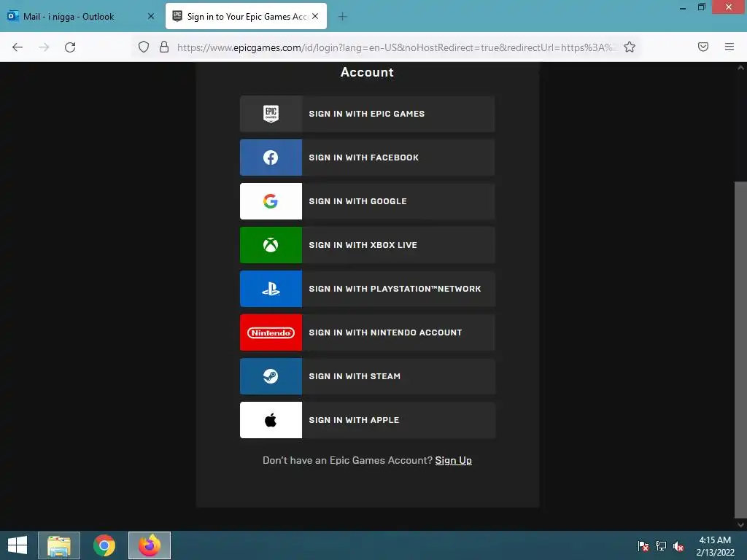Click the Epic Games shield logo icon

pyautogui.click(x=271, y=114)
